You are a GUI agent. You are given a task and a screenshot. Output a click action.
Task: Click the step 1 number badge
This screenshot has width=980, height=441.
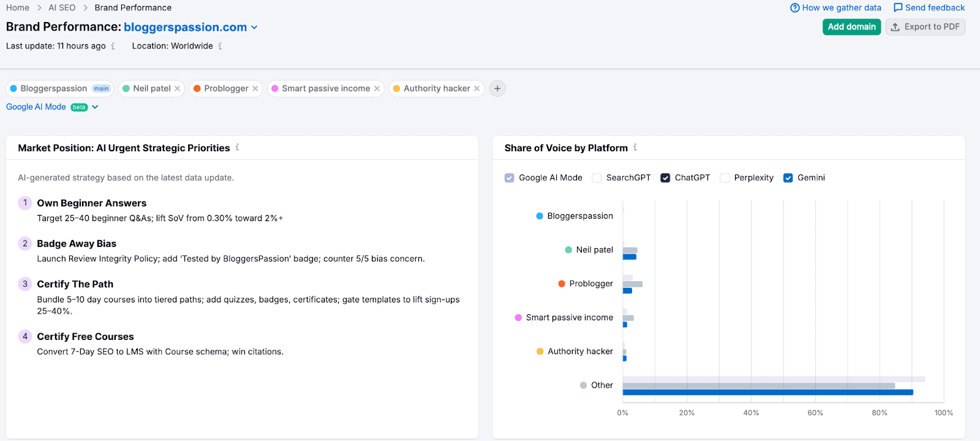(x=25, y=203)
